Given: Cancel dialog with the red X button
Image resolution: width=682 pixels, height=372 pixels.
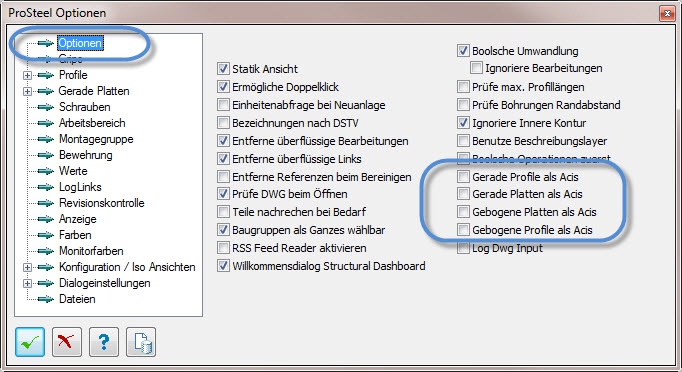Looking at the screenshot, I should (x=67, y=342).
